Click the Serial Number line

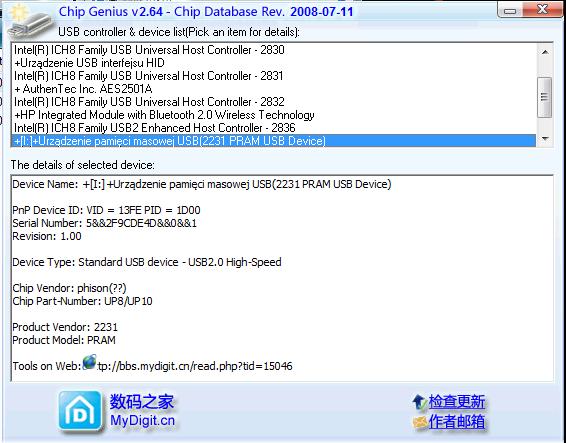click(104, 223)
